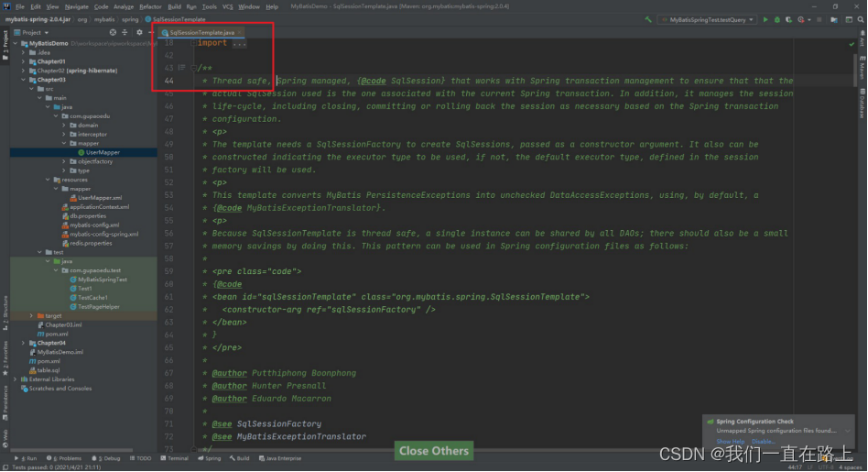The height and width of the screenshot is (472, 868).
Task: Click the window-shaped icon beside the search magnifier
Action: pyautogui.click(x=849, y=19)
